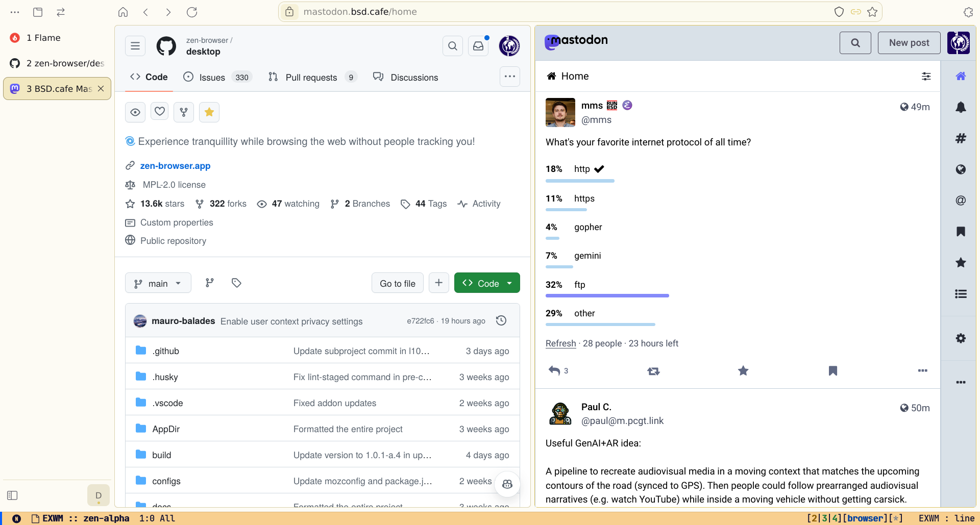Open GitHub hamburger navigation menu
This screenshot has width=980, height=525.
coord(135,46)
